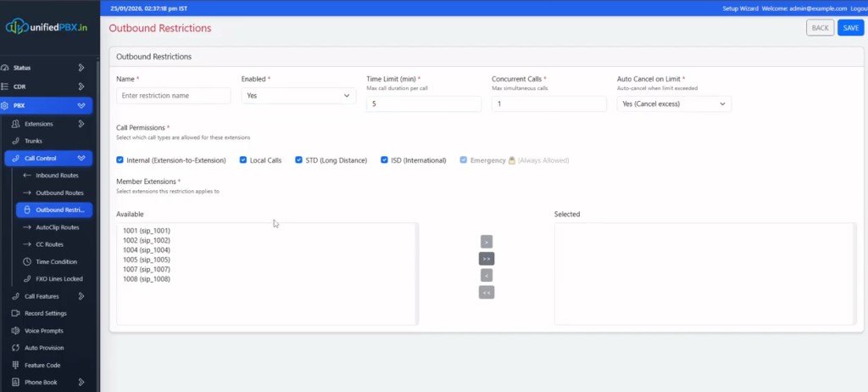Go to AutoClip Routes

click(x=58, y=227)
